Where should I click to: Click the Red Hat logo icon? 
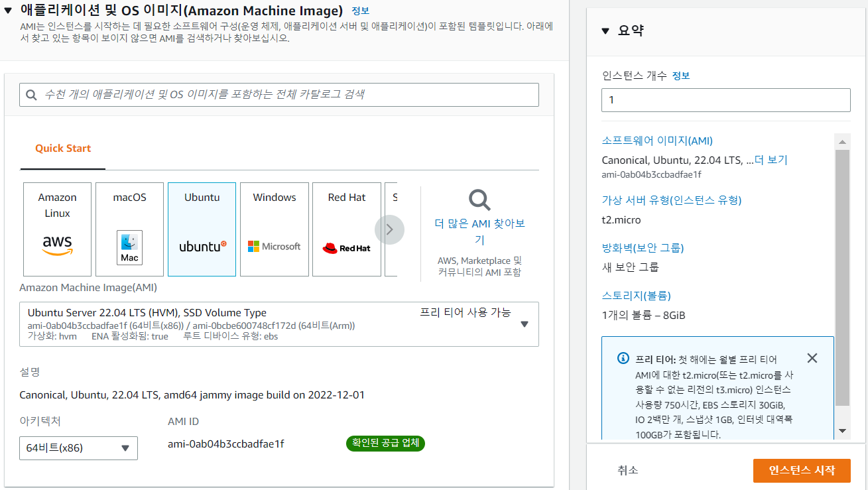[x=346, y=248]
